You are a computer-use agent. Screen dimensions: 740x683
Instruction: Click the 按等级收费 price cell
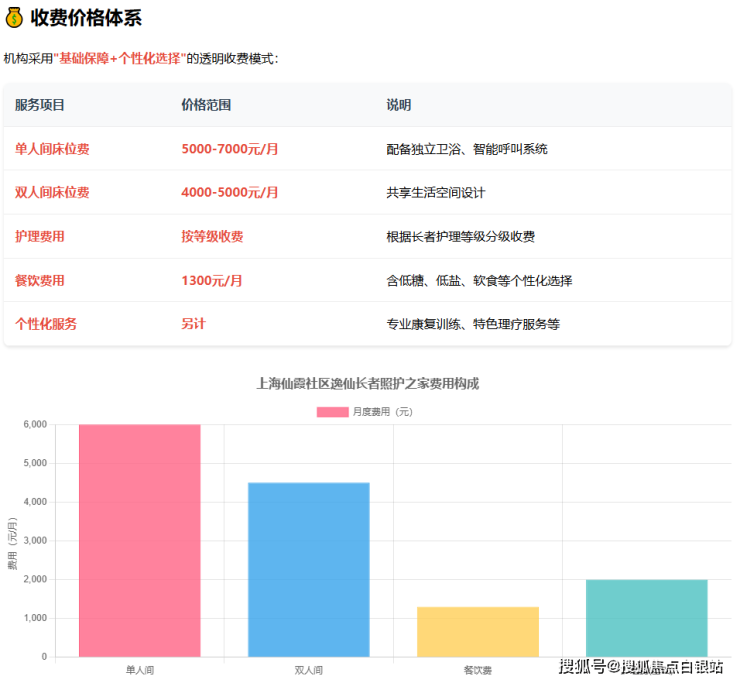tap(212, 236)
